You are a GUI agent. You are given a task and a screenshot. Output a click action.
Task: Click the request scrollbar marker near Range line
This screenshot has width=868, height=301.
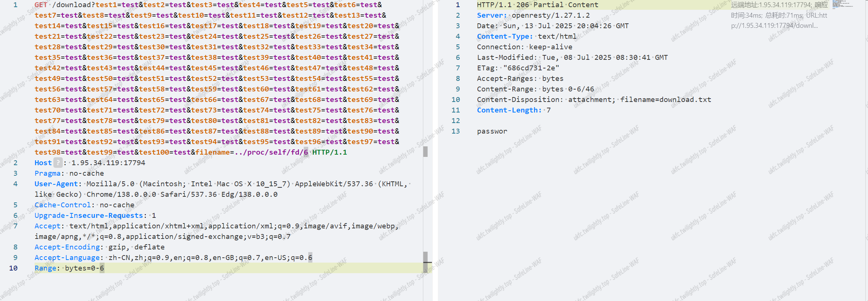[425, 262]
